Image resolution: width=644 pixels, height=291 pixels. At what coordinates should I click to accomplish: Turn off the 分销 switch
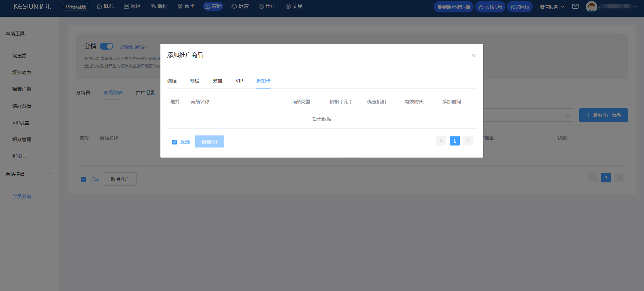106,46
